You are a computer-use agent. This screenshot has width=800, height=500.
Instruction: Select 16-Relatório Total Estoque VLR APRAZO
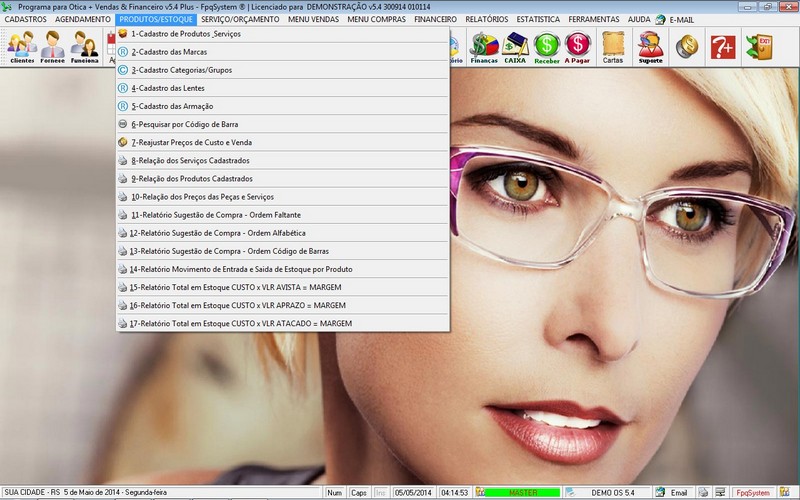[283, 306]
